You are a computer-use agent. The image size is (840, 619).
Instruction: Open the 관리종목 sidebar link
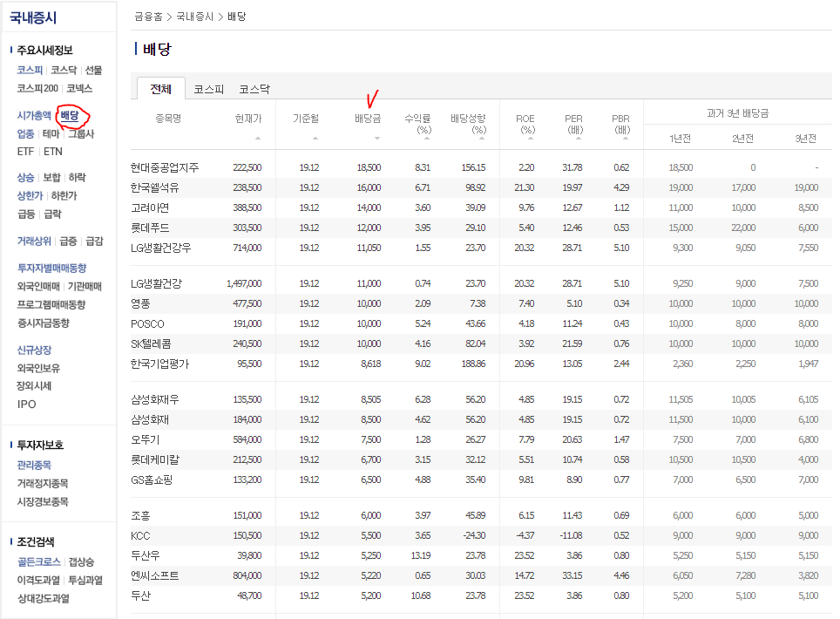pos(34,466)
